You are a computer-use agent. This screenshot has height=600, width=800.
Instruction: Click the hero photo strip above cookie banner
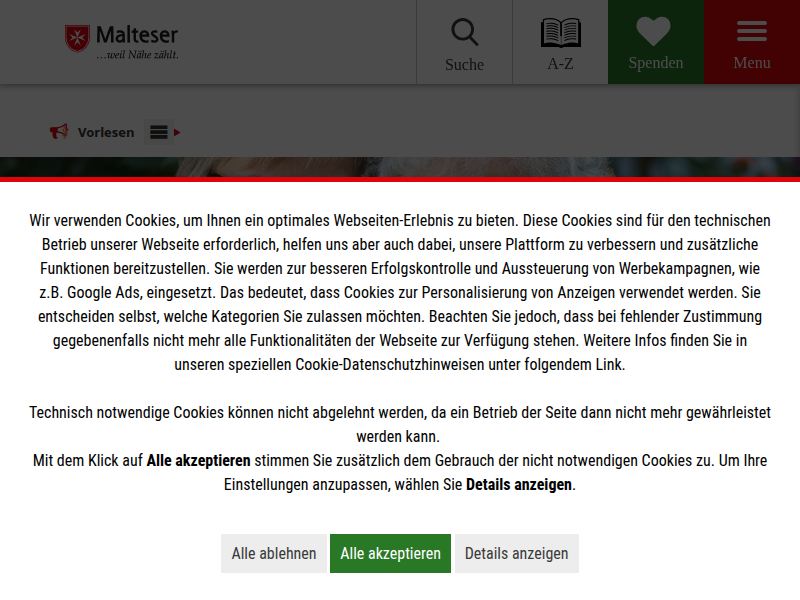coord(400,167)
